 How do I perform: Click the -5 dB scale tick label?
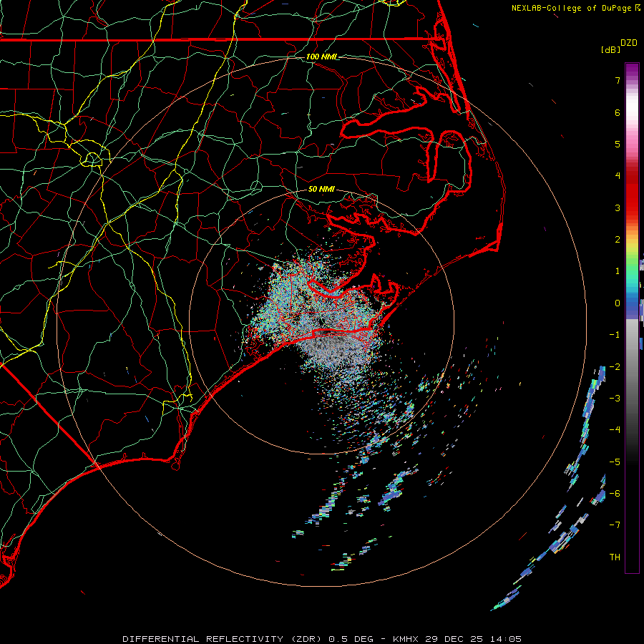(x=615, y=462)
